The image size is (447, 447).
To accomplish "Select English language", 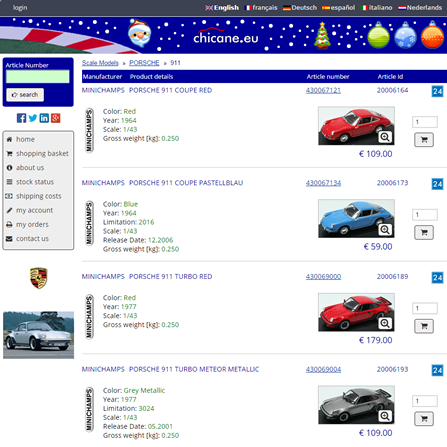I will point(222,7).
